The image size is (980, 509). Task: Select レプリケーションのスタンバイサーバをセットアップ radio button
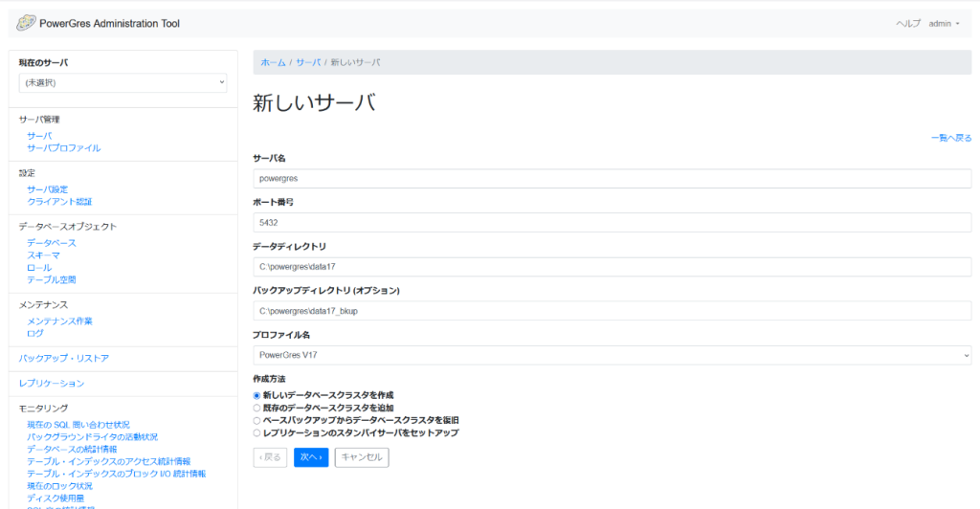tap(256, 433)
